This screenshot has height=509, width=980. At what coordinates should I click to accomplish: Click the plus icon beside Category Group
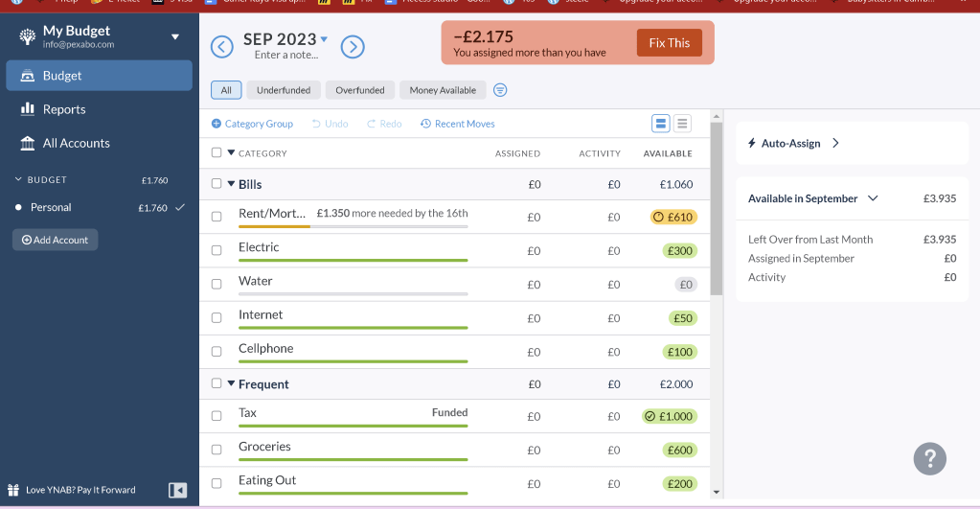click(x=217, y=124)
